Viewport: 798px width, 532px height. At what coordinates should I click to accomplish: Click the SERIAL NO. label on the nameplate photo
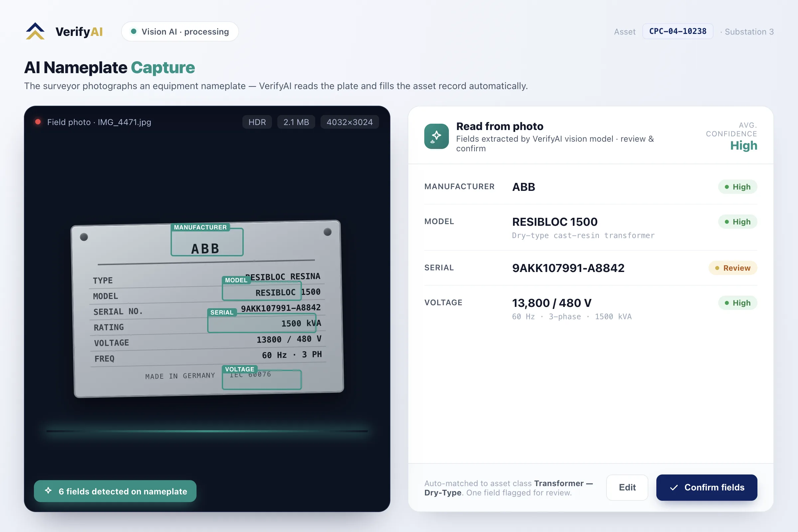tap(118, 312)
